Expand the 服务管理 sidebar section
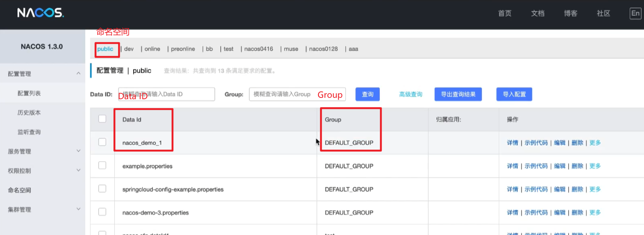The image size is (644, 235). pos(42,151)
